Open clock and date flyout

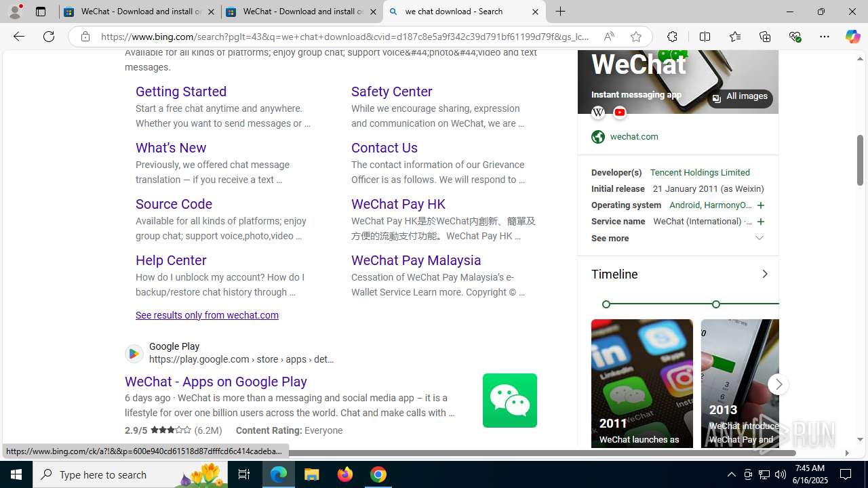click(x=810, y=474)
